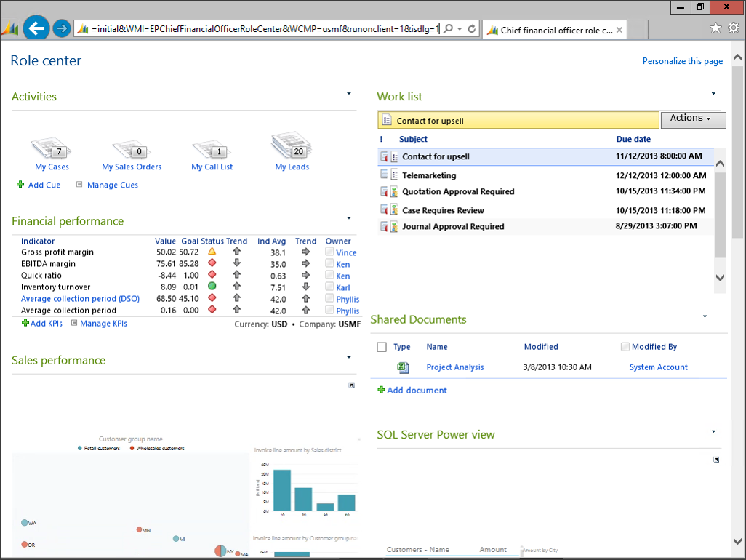Open browser settings gear icon
This screenshot has height=560, width=746.
pyautogui.click(x=733, y=28)
